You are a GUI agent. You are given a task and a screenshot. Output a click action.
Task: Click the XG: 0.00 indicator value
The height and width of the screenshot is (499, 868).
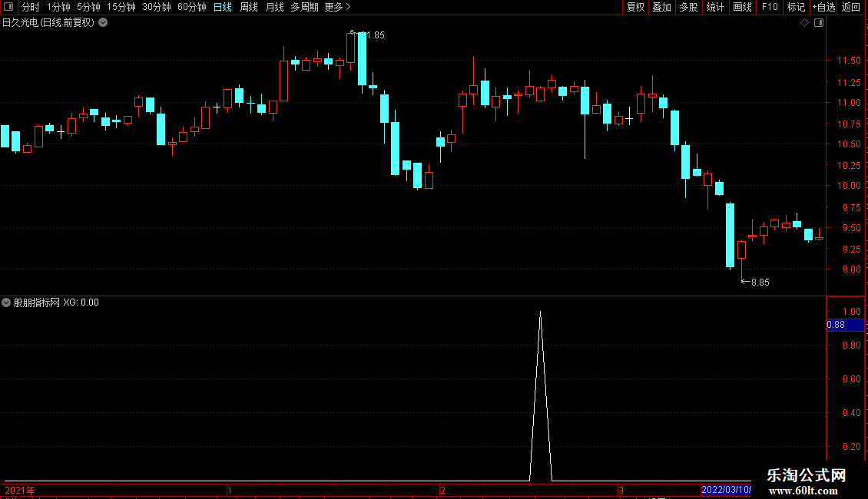pos(81,302)
